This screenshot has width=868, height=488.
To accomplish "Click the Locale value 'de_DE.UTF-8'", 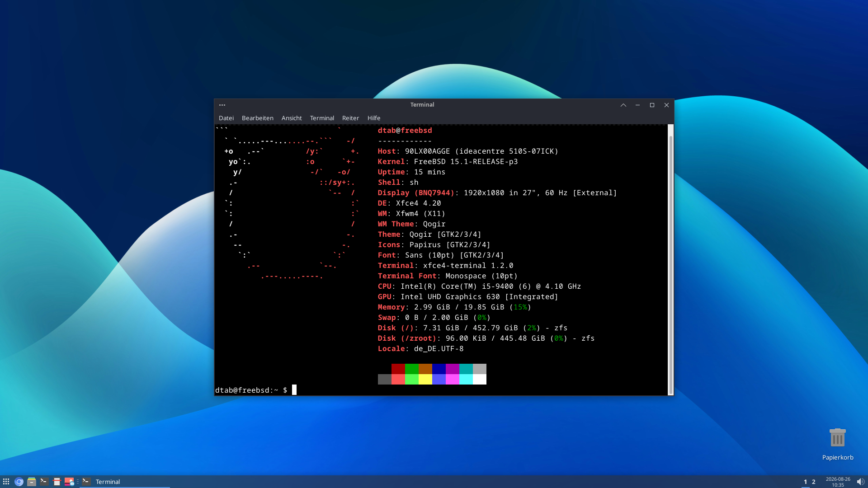I will (439, 348).
